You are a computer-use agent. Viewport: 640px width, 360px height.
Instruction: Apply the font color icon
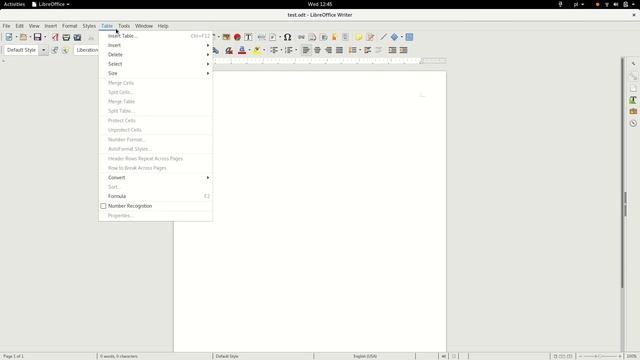[242, 50]
